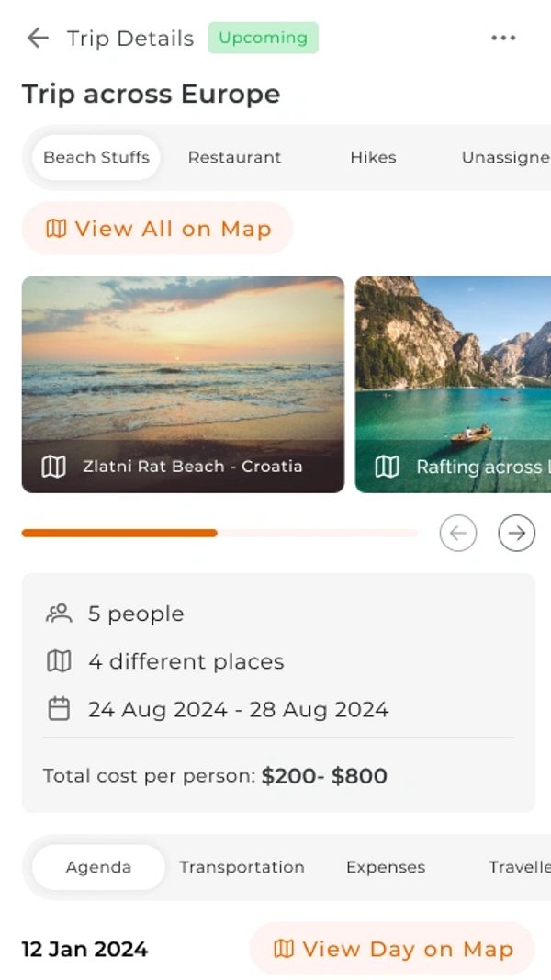
Task: Click previous arrow in image carousel
Action: pyautogui.click(x=458, y=533)
